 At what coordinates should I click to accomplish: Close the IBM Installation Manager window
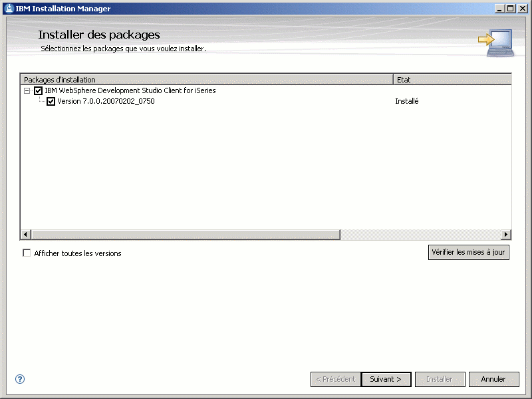[x=523, y=9]
